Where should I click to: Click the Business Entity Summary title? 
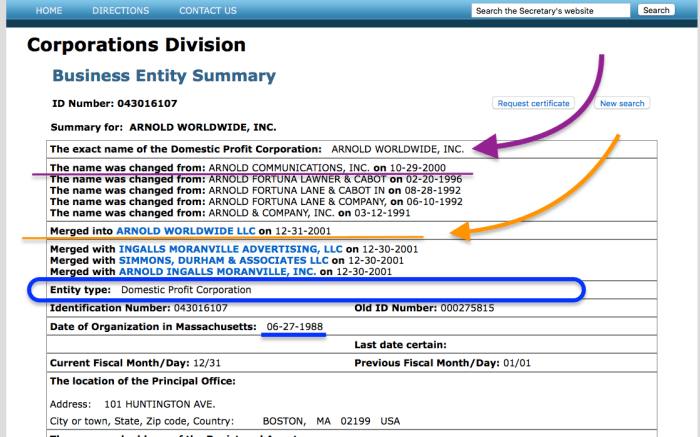(164, 76)
